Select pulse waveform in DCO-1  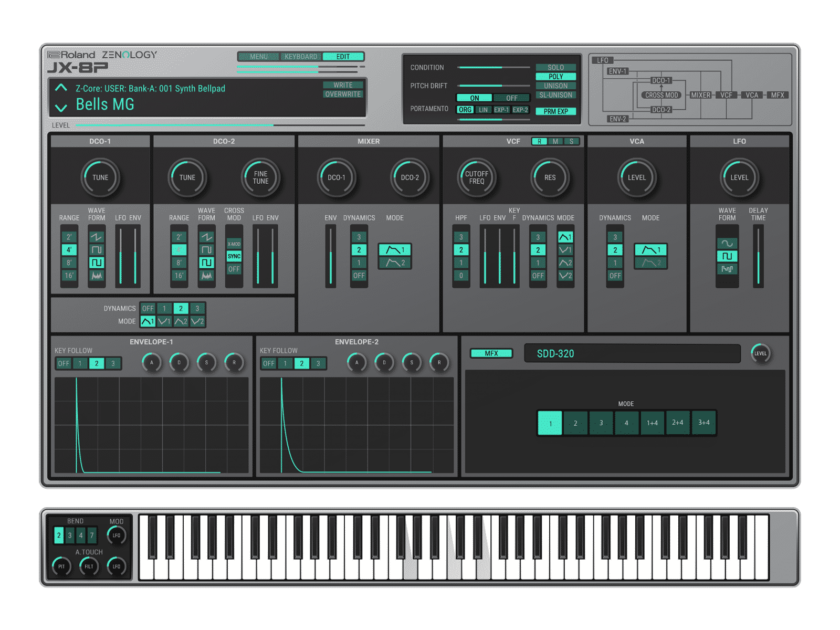coord(97,250)
